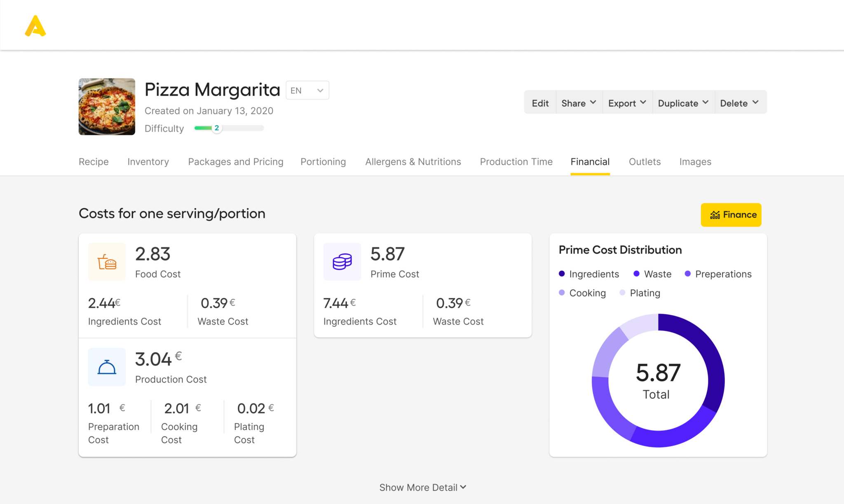Click the yellow Finance button
This screenshot has width=844, height=504.
coord(731,214)
